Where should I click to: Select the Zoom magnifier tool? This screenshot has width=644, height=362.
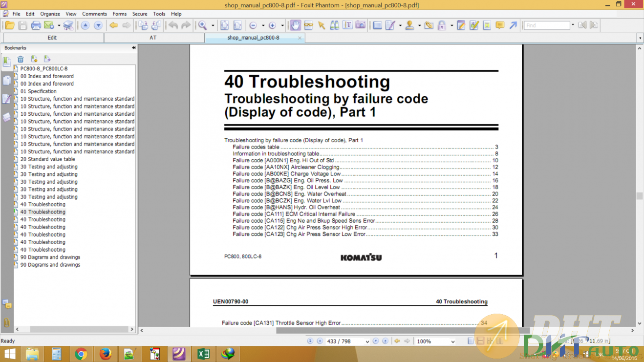pyautogui.click(x=202, y=25)
